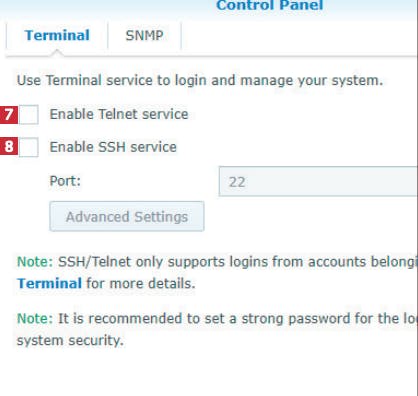Click the "for more details" text

(x=141, y=283)
